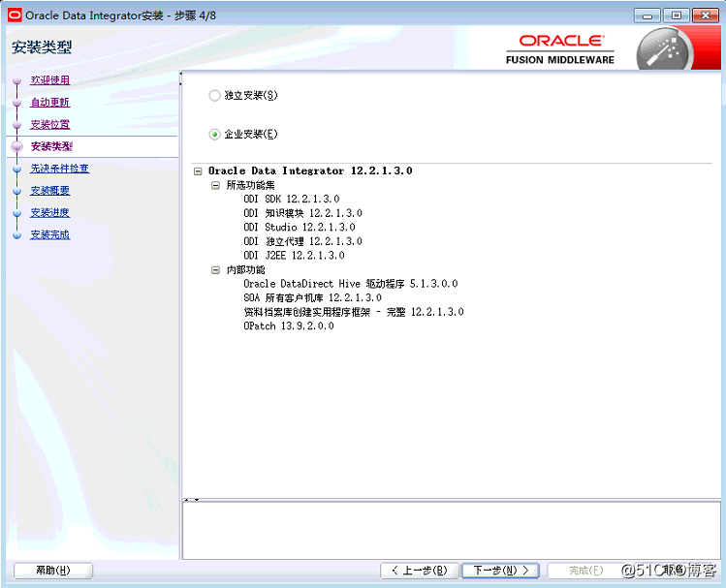
Task: Open the 欢迎使用 step link
Action: (x=50, y=80)
